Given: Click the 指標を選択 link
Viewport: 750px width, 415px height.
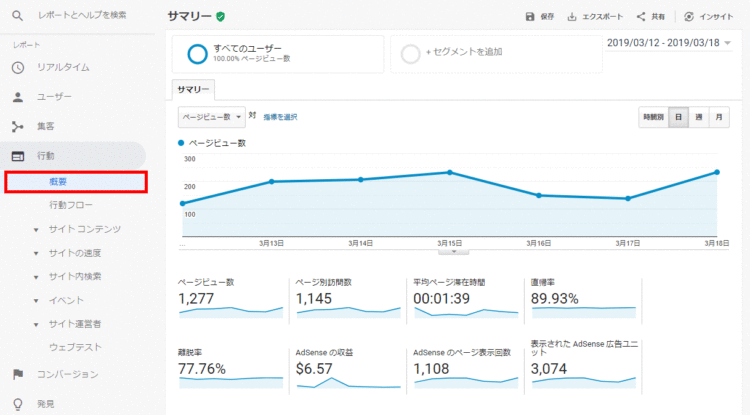Looking at the screenshot, I should [281, 117].
